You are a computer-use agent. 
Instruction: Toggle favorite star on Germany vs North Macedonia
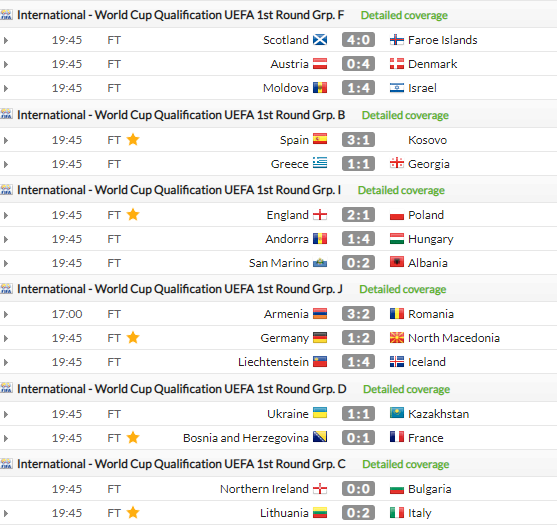pos(133,337)
